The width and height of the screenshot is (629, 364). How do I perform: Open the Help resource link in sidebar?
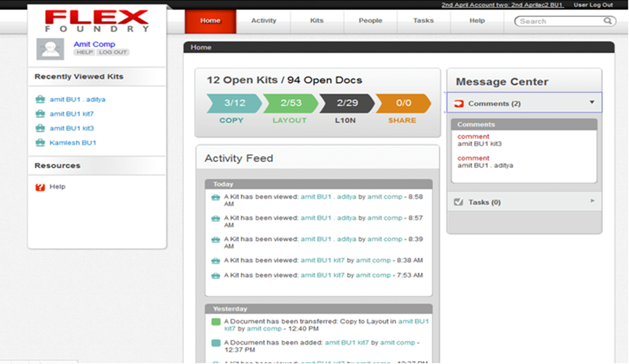tap(58, 187)
